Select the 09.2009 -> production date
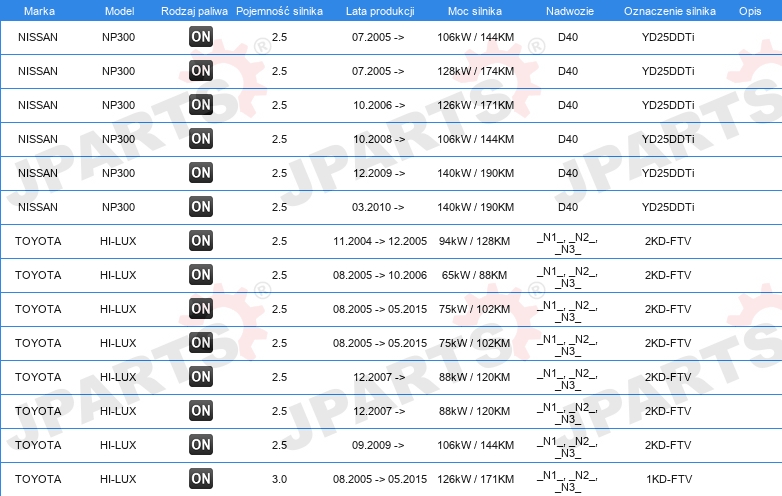 378,445
